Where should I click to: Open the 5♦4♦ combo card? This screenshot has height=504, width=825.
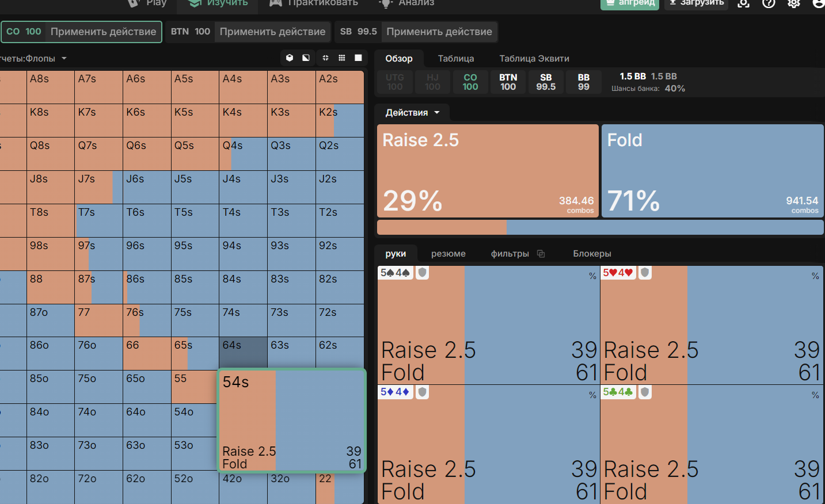(489, 444)
